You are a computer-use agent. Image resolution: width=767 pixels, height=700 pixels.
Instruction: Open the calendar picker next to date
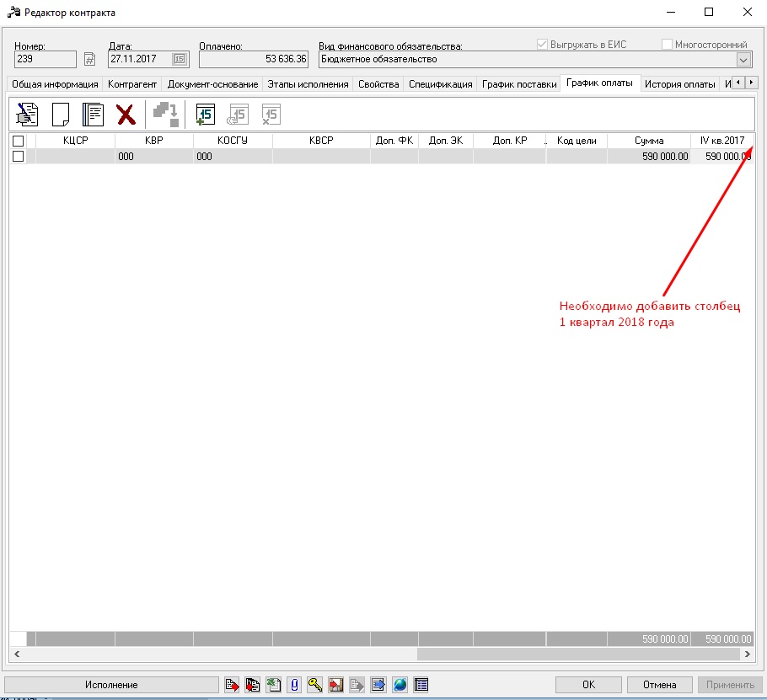pos(180,59)
